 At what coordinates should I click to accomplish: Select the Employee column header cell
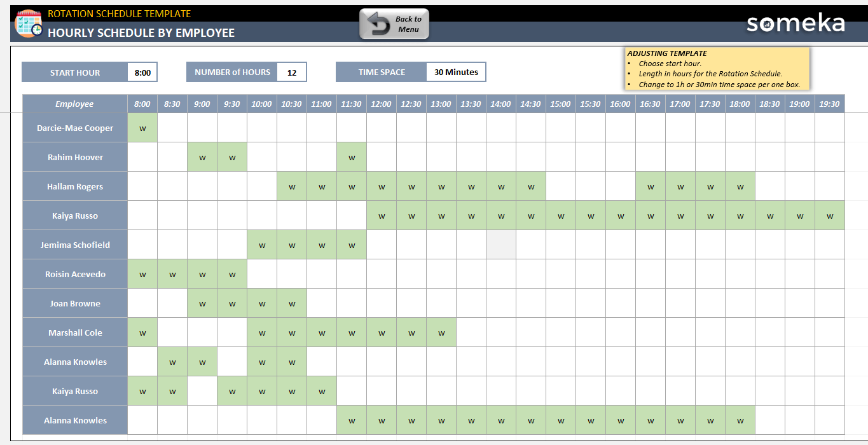coord(74,104)
